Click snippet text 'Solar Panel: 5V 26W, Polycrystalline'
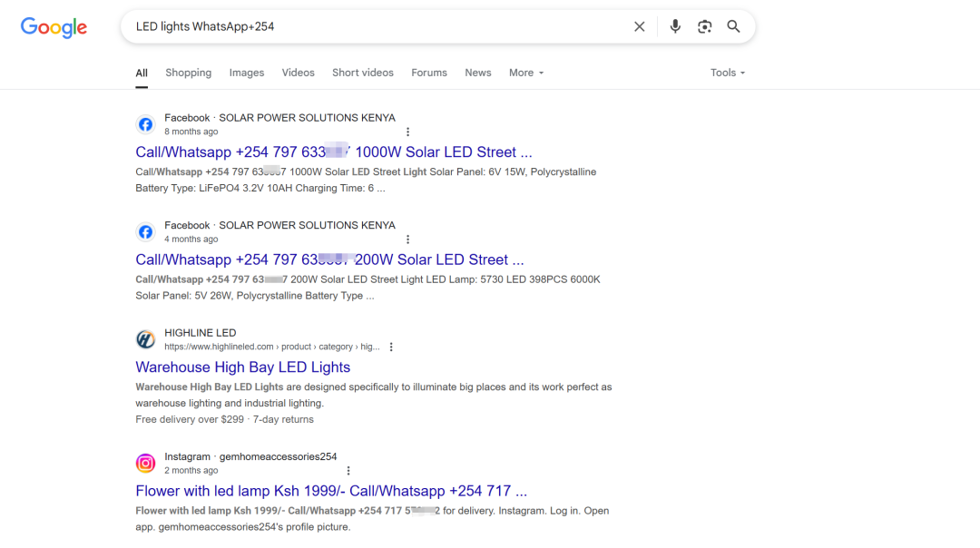The height and width of the screenshot is (548, 980). [x=216, y=296]
